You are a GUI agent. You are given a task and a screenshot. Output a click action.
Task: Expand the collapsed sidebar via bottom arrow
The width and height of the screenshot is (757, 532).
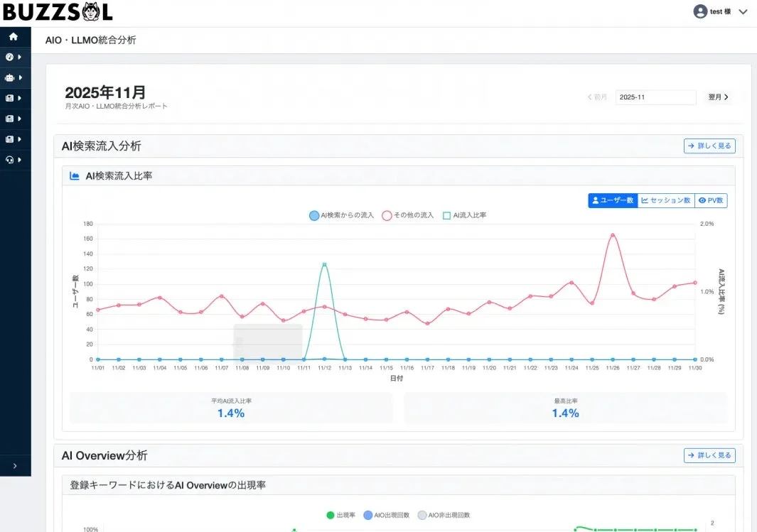tap(16, 466)
